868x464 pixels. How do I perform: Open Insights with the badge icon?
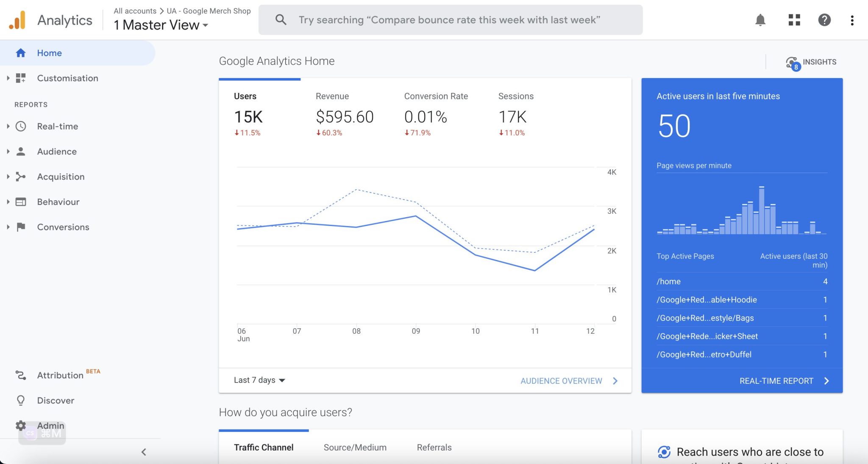click(793, 63)
